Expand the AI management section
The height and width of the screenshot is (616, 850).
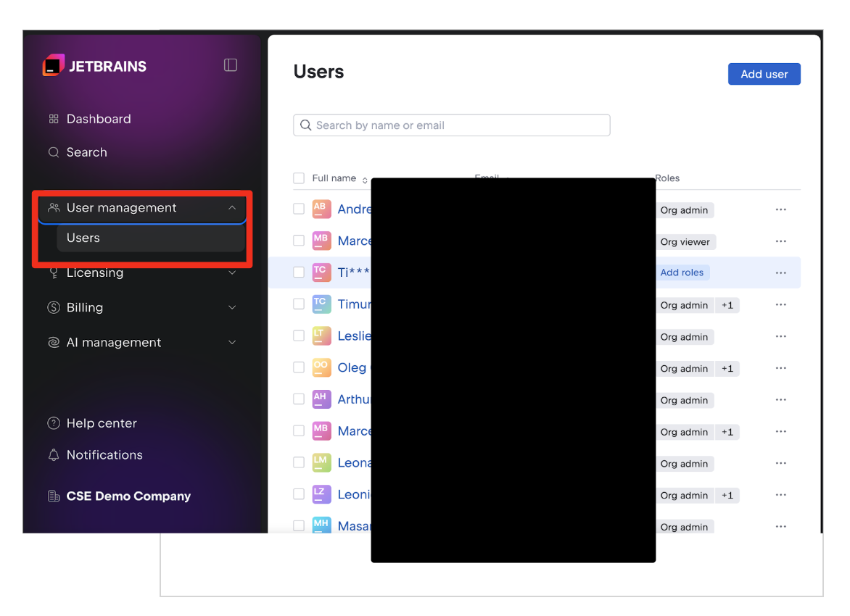[231, 342]
